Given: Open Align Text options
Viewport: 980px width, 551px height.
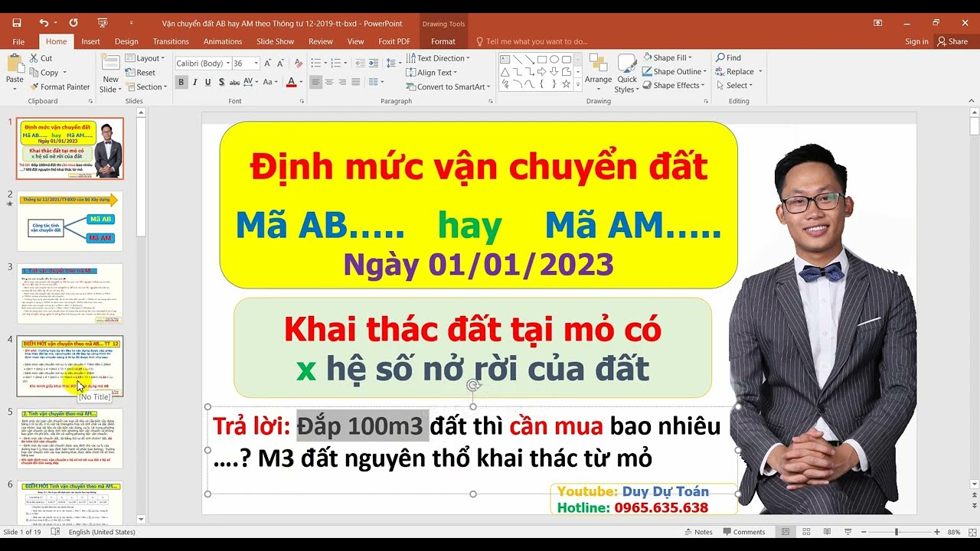Looking at the screenshot, I should click(433, 73).
